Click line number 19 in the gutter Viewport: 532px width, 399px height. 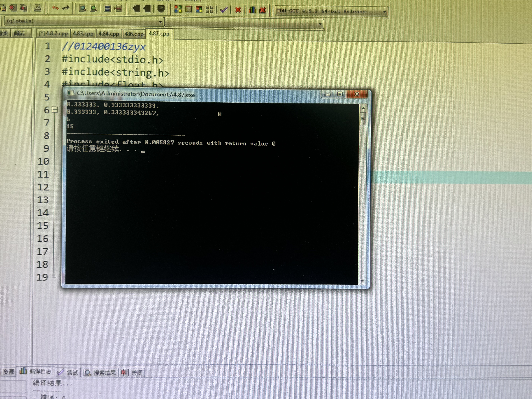42,277
